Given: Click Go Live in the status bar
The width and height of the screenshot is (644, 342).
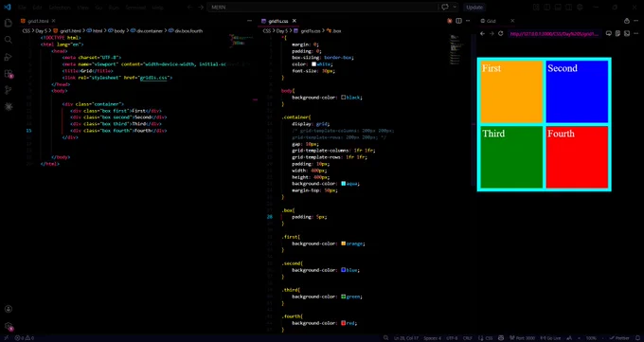Looking at the screenshot, I should tap(550, 338).
